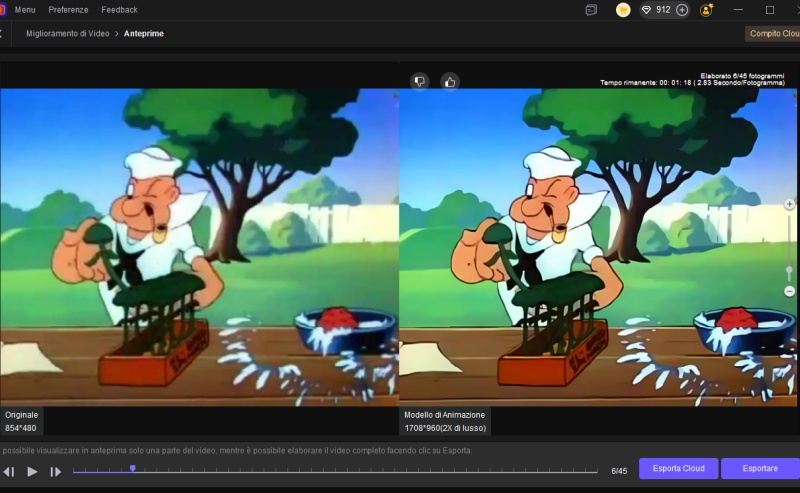Maximize the window
Screen dimensions: 800x493
[x=770, y=10]
